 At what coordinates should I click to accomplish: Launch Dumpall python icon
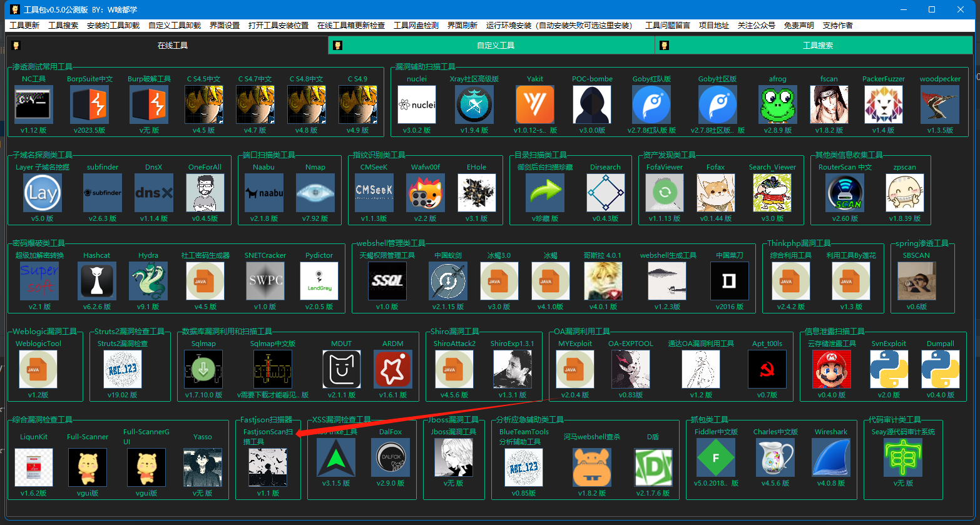point(941,369)
